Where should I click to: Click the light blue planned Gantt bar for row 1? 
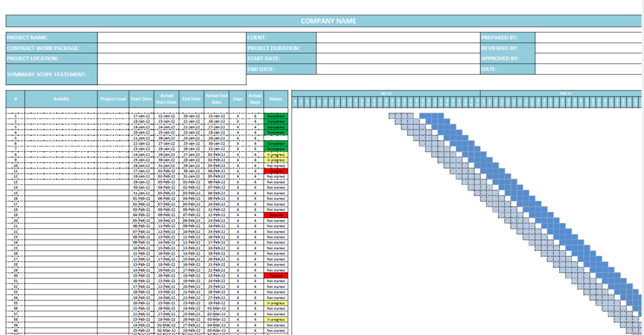(401, 116)
